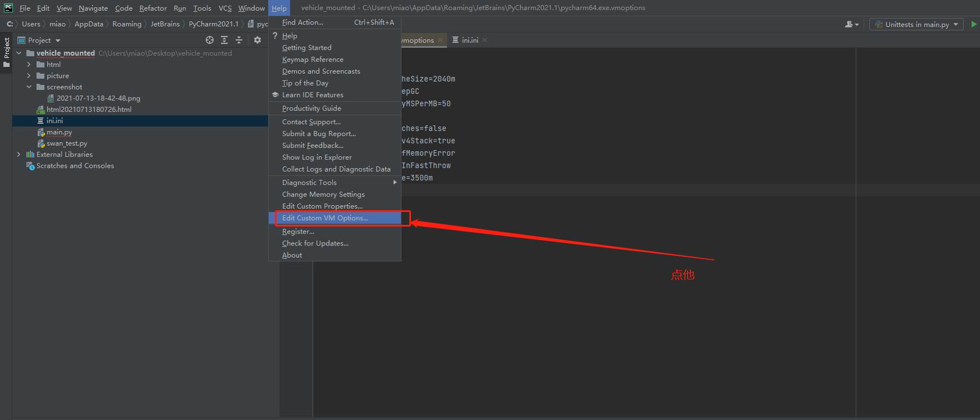
Task: Select the ini.ini file in tree
Action: point(55,121)
